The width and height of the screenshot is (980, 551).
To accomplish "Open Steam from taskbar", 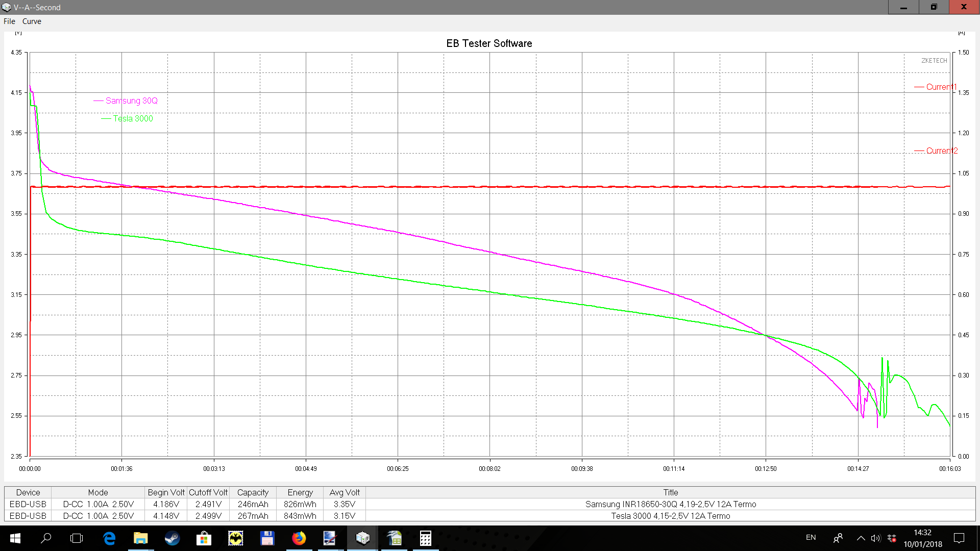I will [172, 538].
